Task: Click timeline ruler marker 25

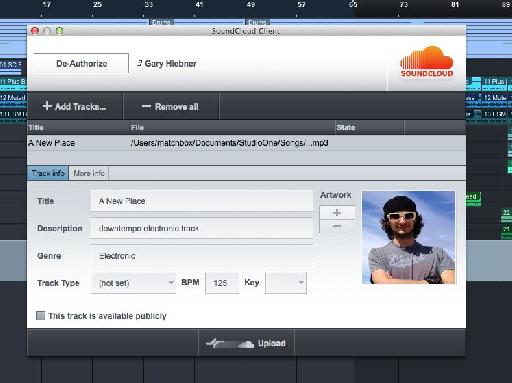Action: (x=97, y=5)
